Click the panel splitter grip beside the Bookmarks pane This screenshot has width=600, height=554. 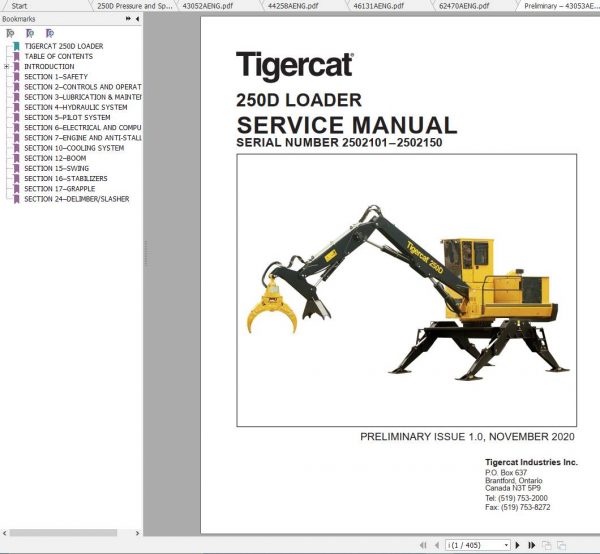(146, 253)
